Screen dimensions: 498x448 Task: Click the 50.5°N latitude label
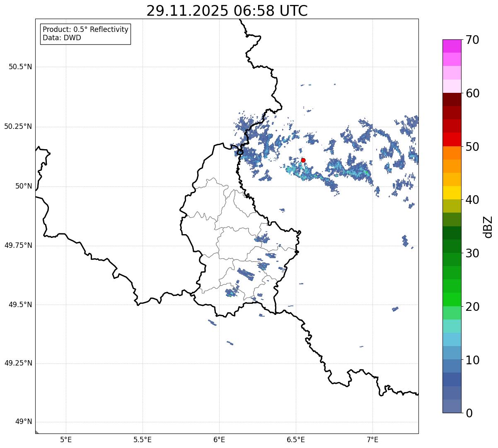[20, 67]
